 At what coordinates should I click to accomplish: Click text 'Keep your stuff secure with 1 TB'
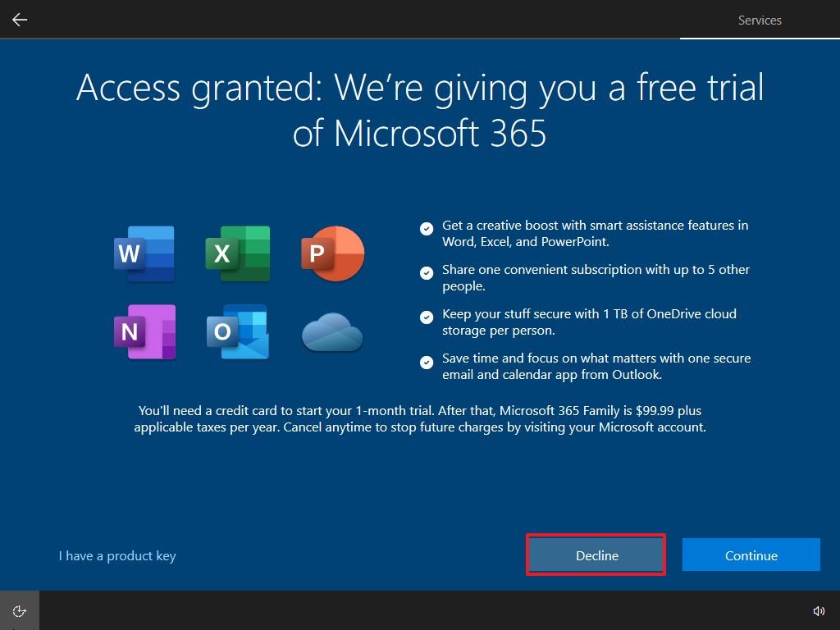tap(589, 322)
